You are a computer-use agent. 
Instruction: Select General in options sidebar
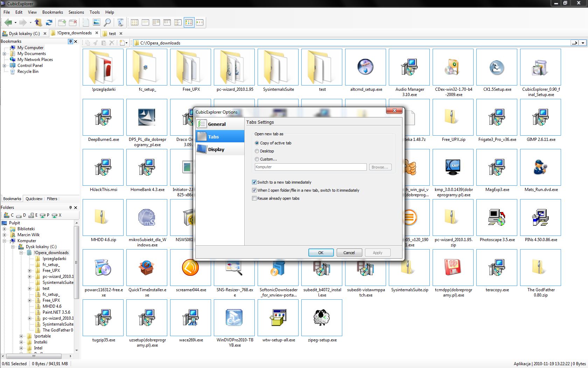click(220, 124)
